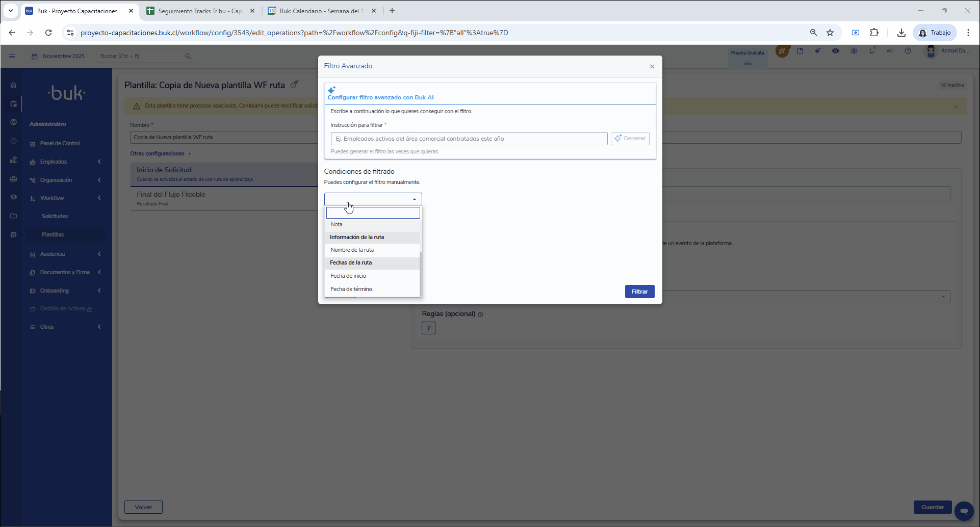Click the help question mark icon
Viewport: 980px width, 527px height.
click(x=908, y=51)
